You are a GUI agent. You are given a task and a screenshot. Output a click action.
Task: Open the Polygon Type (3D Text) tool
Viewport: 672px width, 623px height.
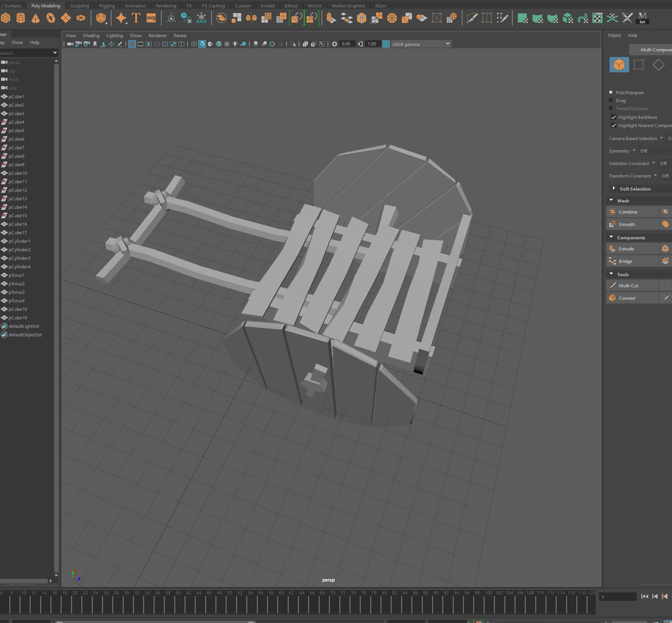pyautogui.click(x=136, y=17)
